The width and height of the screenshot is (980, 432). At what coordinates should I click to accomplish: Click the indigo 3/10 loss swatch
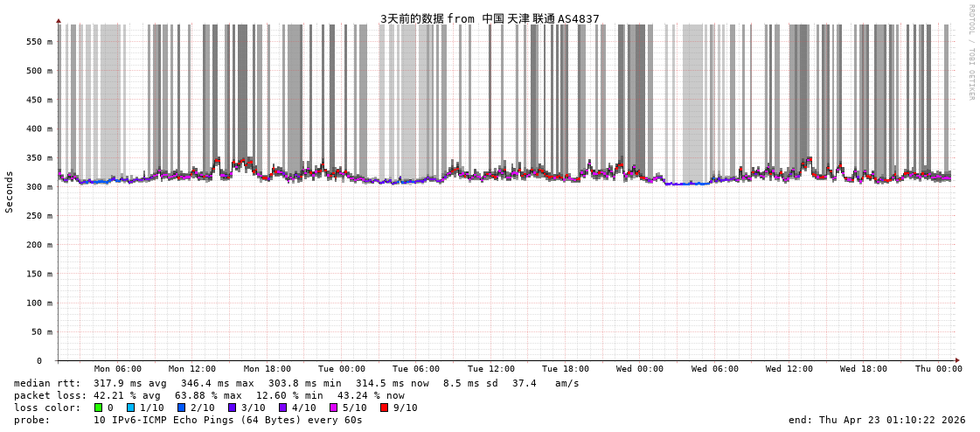coord(232,408)
